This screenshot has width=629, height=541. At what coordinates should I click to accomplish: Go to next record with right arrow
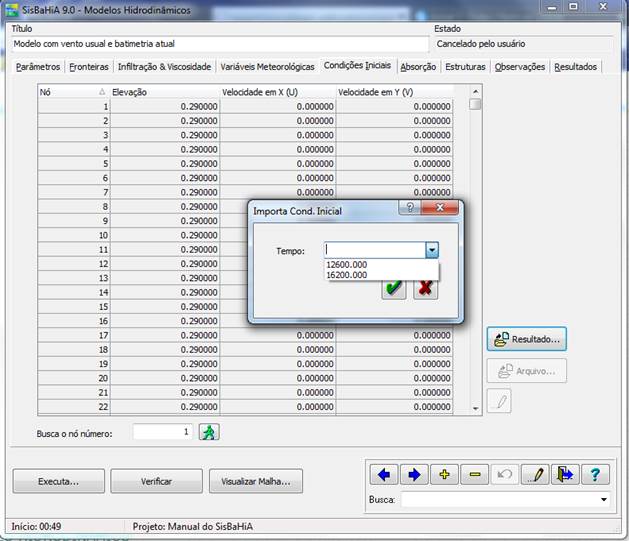coord(414,474)
